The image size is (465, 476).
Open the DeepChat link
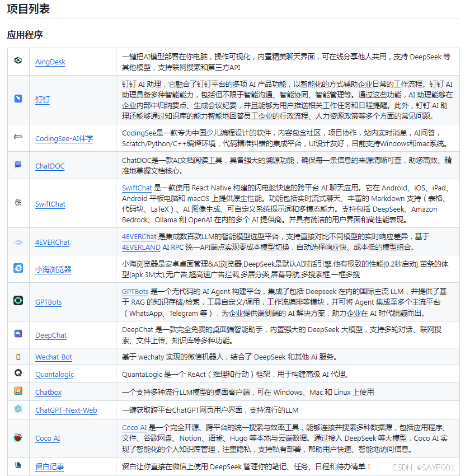[x=51, y=335]
